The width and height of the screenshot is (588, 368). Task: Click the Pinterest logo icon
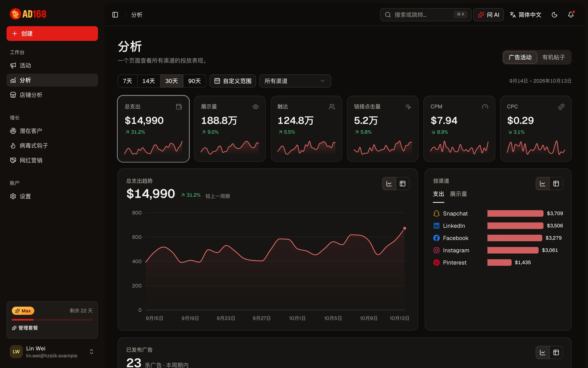[x=436, y=263]
